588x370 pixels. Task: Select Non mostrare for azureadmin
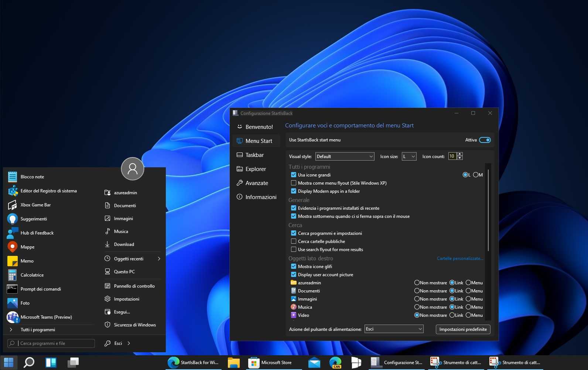pos(417,283)
